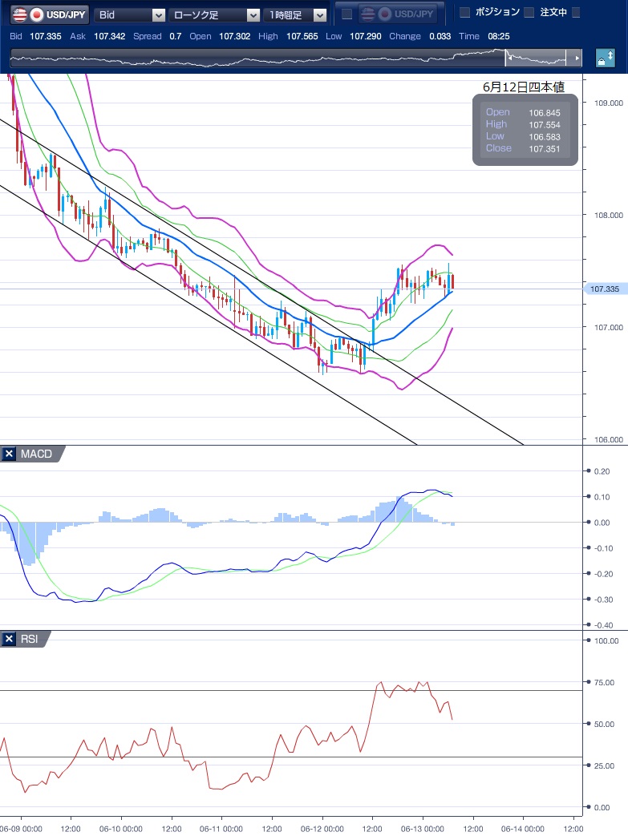Tick the comparison currency pair checkbox
This screenshot has width=628, height=840.
(x=346, y=14)
